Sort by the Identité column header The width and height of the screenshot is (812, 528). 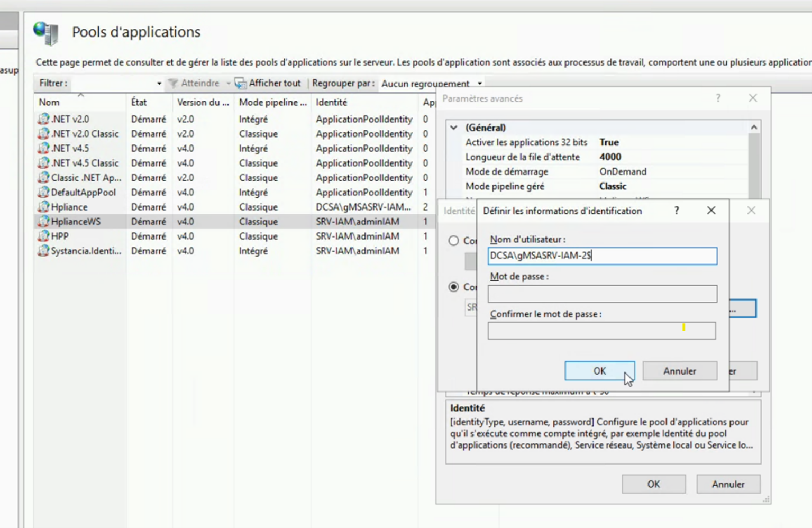click(x=332, y=102)
